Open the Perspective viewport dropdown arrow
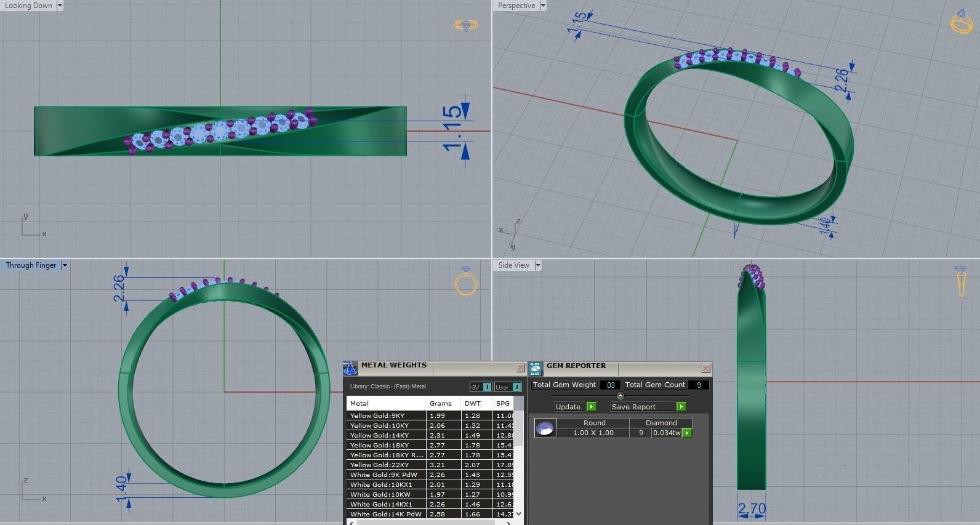Screen dimensions: 980x525 click(x=542, y=6)
